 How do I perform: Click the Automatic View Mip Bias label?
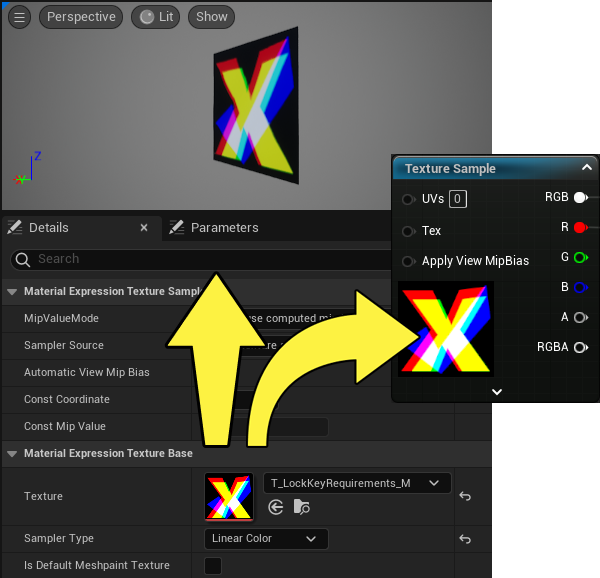point(86,373)
